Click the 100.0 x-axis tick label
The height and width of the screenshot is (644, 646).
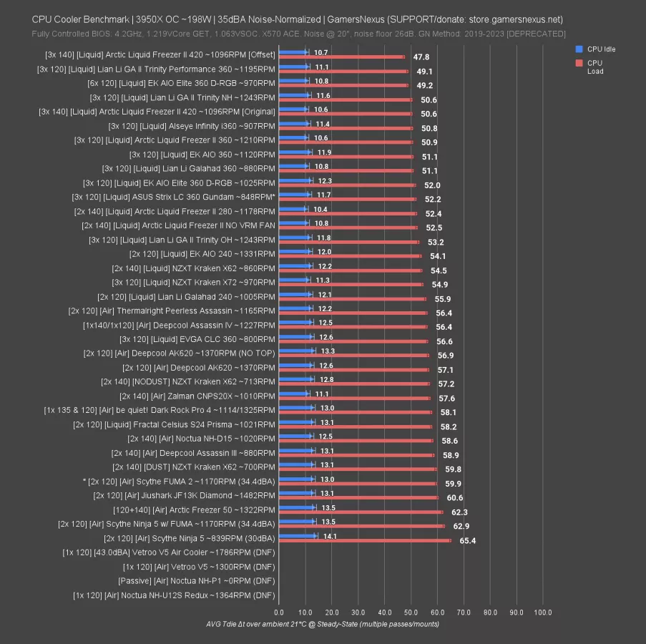click(542, 613)
